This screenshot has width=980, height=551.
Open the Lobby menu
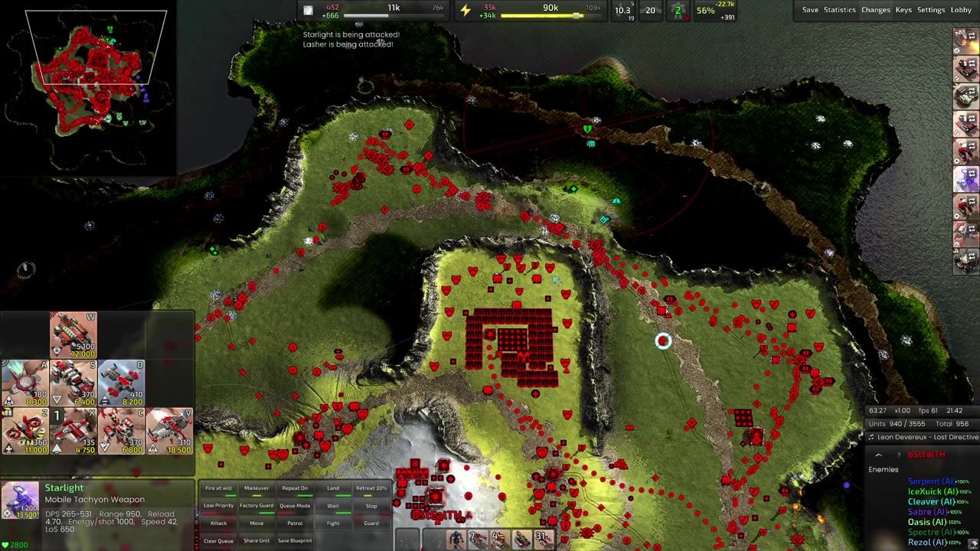click(961, 10)
